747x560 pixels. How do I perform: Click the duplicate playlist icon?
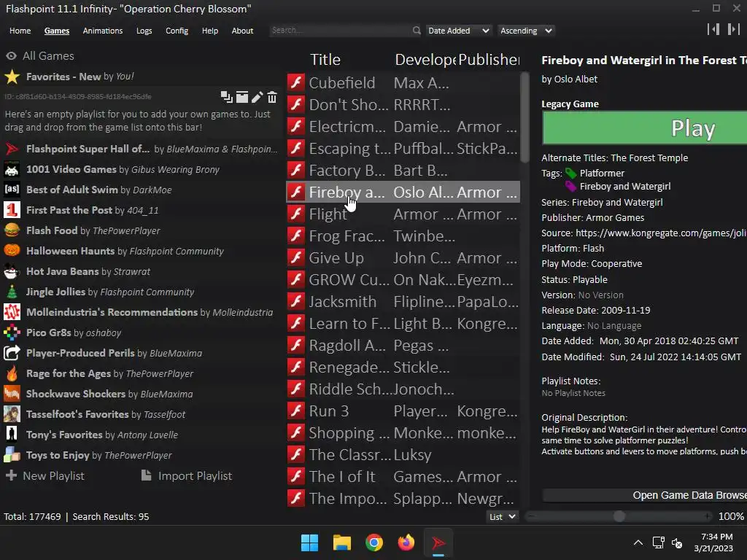[x=227, y=97]
